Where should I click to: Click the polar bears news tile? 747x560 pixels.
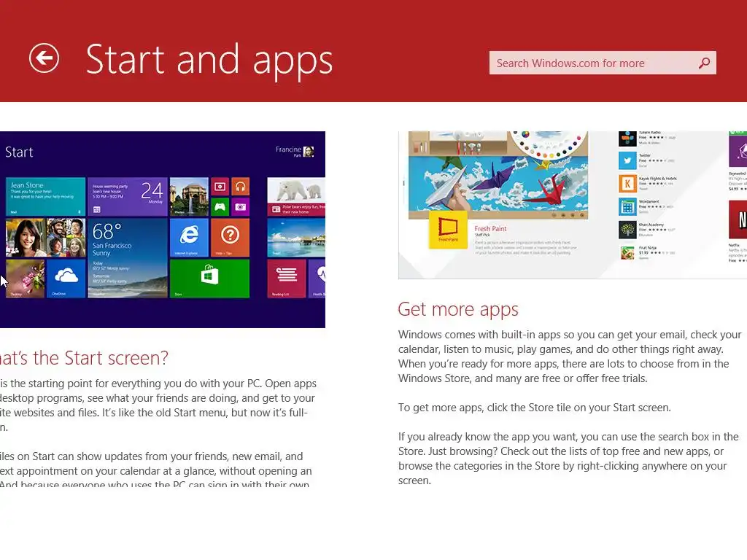296,197
